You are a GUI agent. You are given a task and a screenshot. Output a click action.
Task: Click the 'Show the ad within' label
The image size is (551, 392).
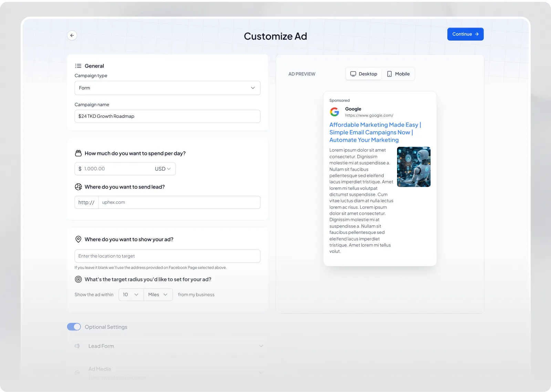click(94, 295)
